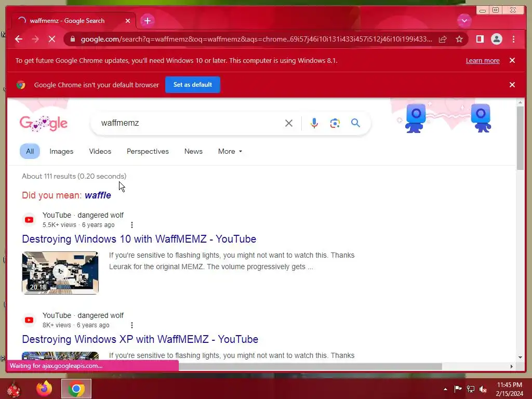Click 'YouTube · dangered wolf' above Windows 10 result
Viewport: 532px width, 399px height.
[83, 215]
